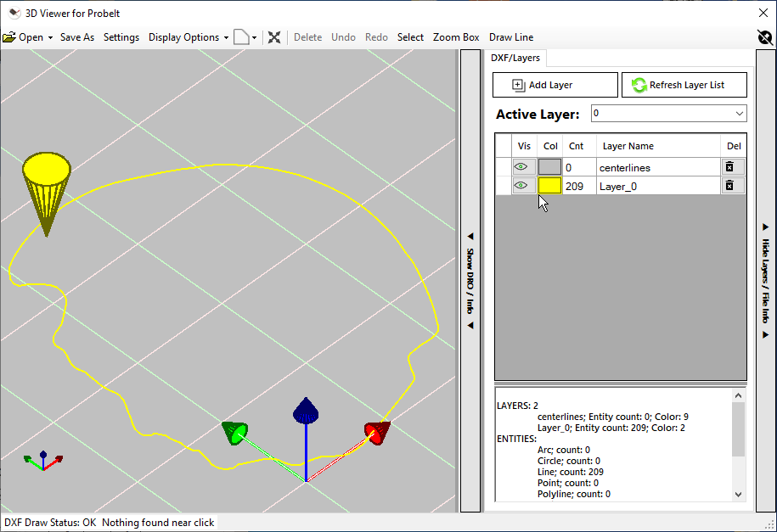Click the Add Layer button
The image size is (777, 532).
(555, 85)
